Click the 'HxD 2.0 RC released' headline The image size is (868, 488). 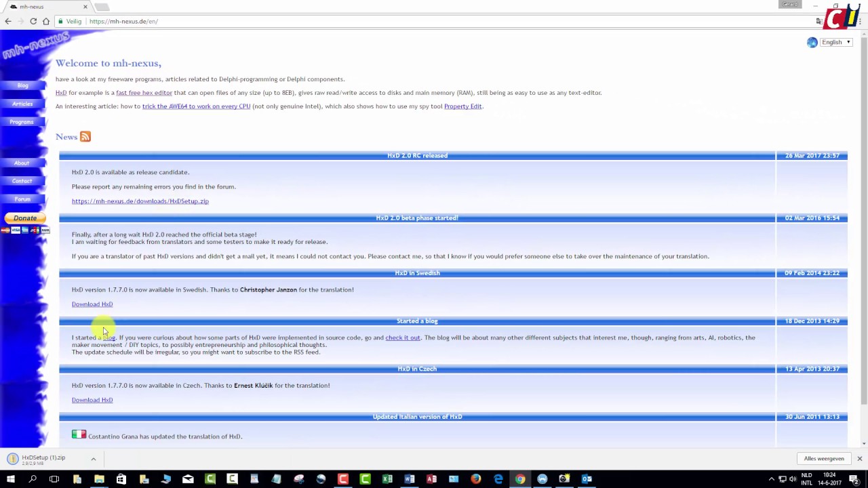pyautogui.click(x=417, y=156)
